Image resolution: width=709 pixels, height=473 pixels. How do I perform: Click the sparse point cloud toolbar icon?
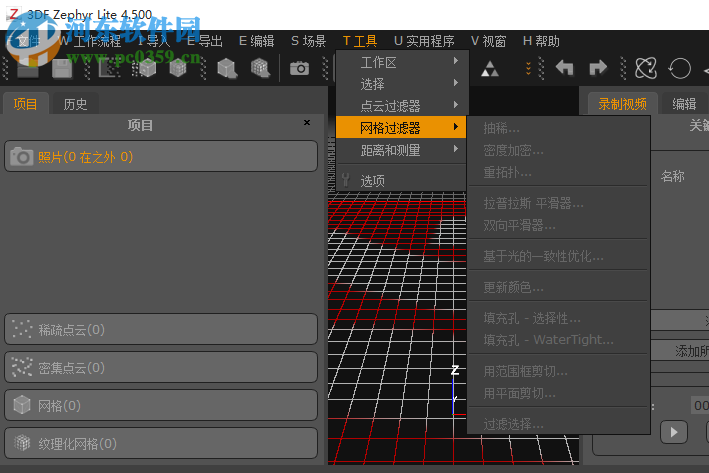[108, 69]
